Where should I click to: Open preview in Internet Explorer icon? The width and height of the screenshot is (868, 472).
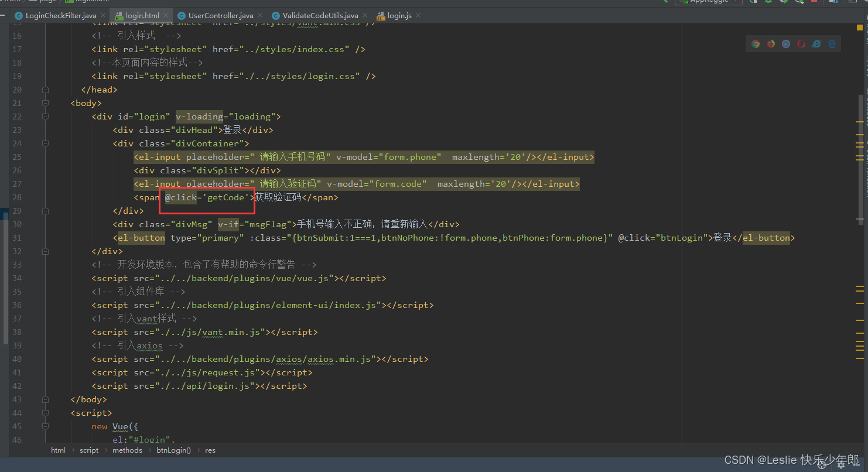point(816,44)
